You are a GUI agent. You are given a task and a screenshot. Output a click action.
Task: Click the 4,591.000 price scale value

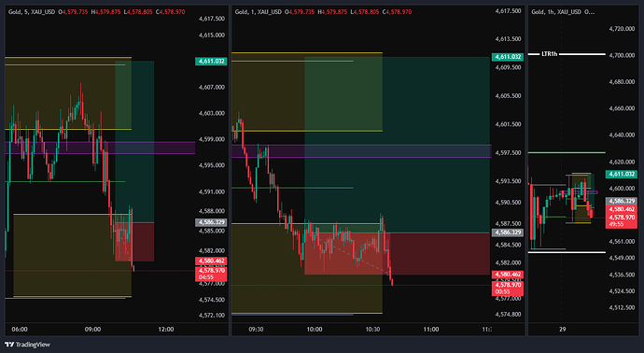click(212, 191)
